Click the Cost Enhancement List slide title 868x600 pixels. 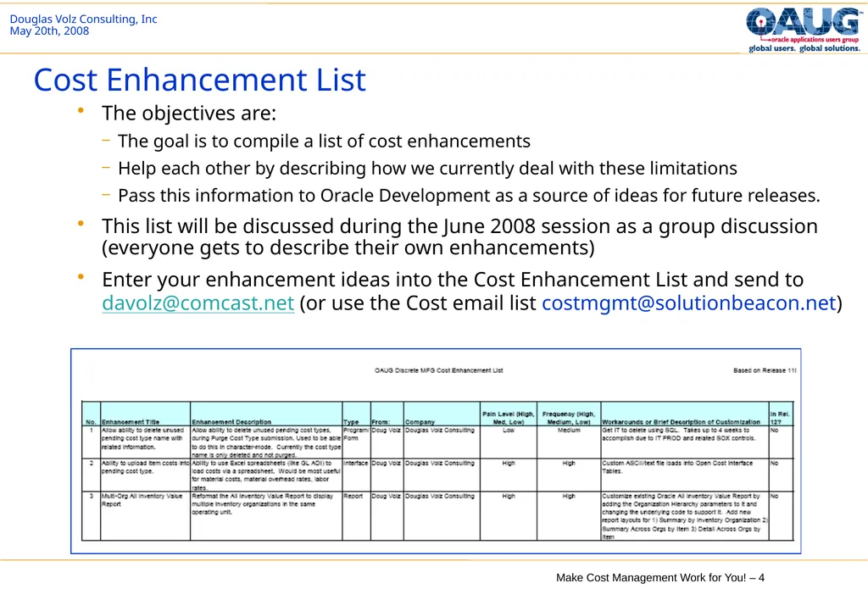pos(200,80)
